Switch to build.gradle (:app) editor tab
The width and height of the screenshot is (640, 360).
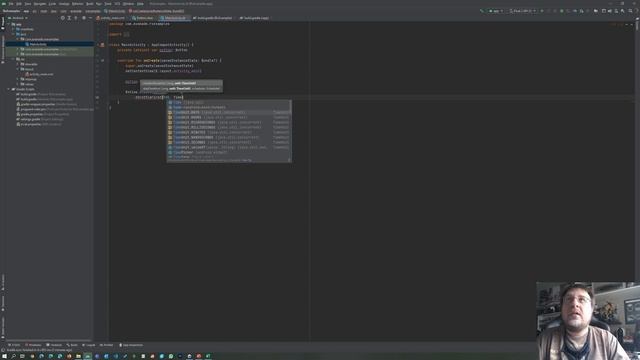pyautogui.click(x=255, y=18)
